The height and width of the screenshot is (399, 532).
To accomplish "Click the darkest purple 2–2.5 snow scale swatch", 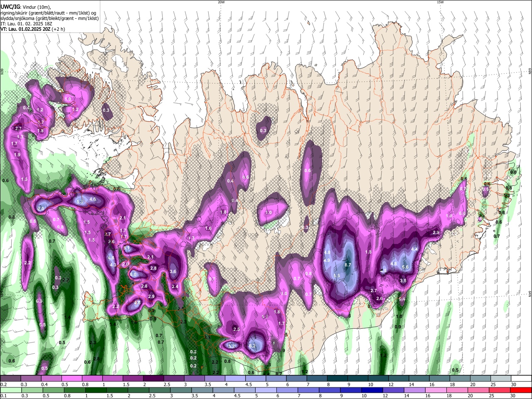I will [x=153, y=378].
